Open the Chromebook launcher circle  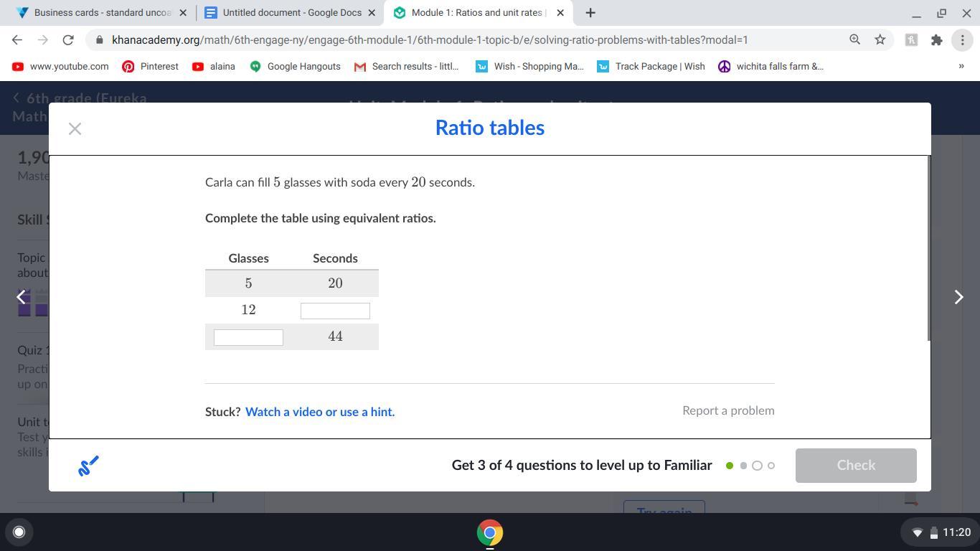[19, 532]
